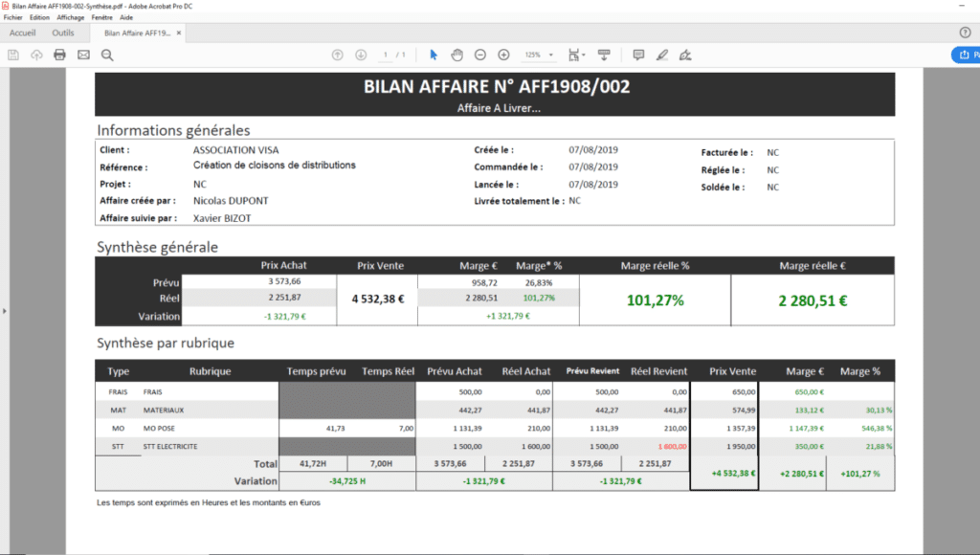Print the document
The image size is (980, 555).
pyautogui.click(x=60, y=55)
